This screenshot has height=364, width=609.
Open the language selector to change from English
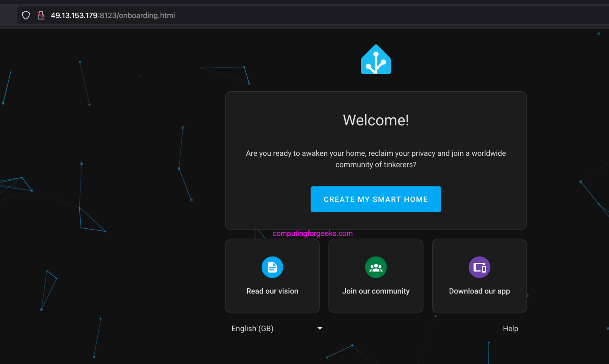(253, 328)
